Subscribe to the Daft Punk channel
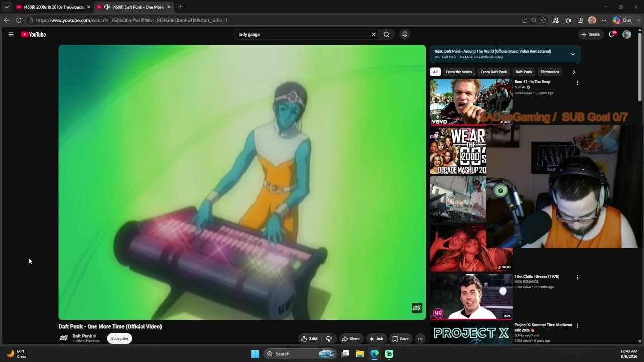 120,338
